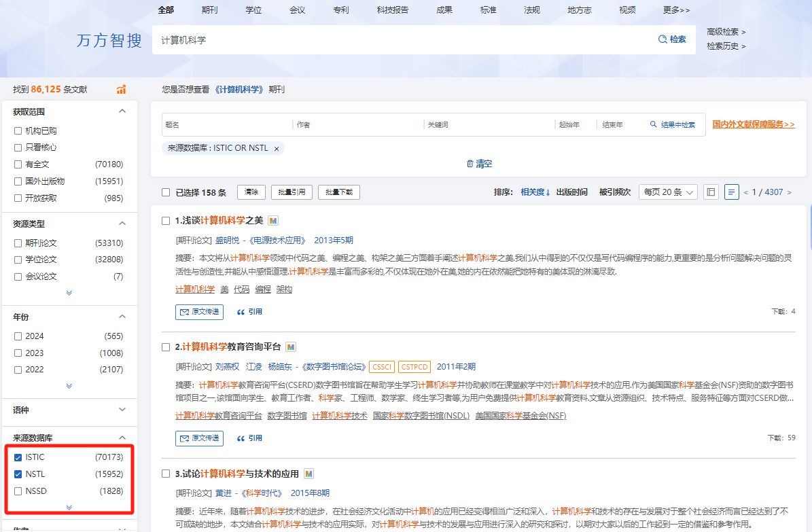The width and height of the screenshot is (812, 532).
Task: Click 结果中检索 search-within-results button
Action: (x=672, y=125)
